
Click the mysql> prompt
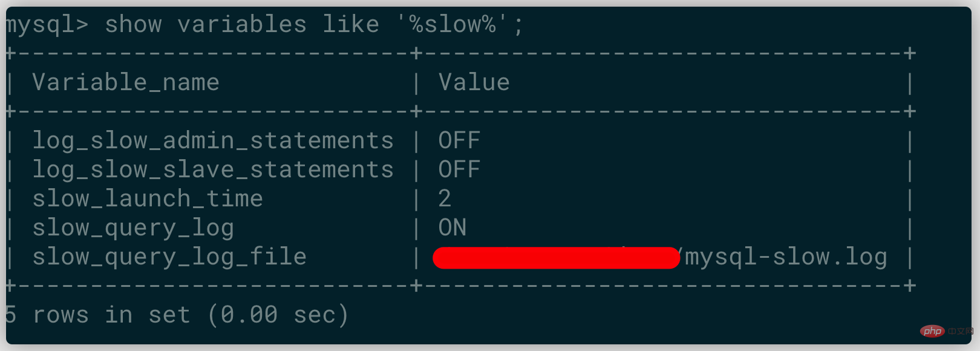[47, 25]
